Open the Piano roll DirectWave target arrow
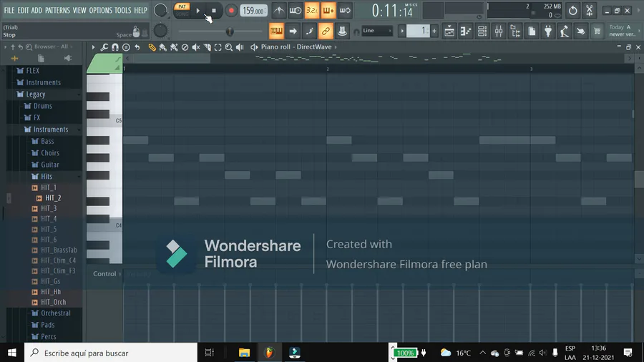 tap(336, 47)
